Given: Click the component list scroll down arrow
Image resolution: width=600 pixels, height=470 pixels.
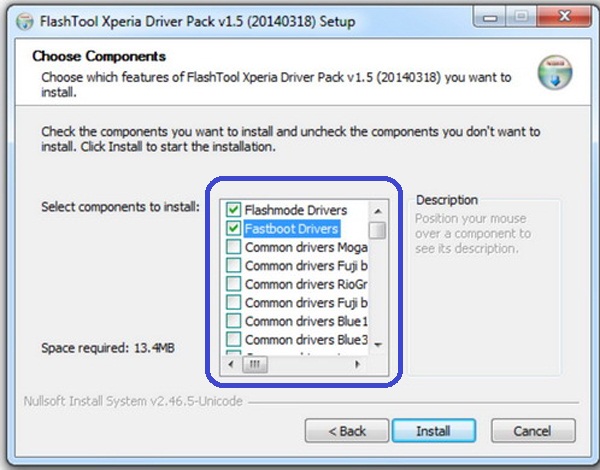Looking at the screenshot, I should click(378, 345).
